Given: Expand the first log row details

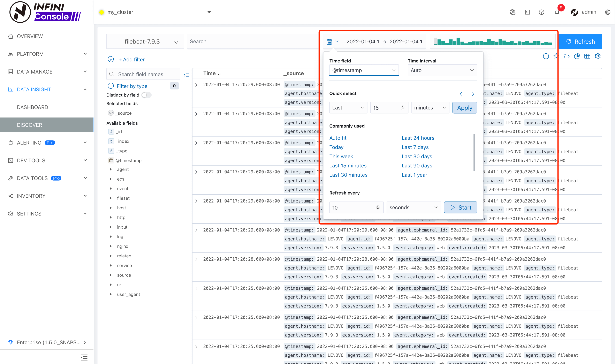Looking at the screenshot, I should pos(196,85).
